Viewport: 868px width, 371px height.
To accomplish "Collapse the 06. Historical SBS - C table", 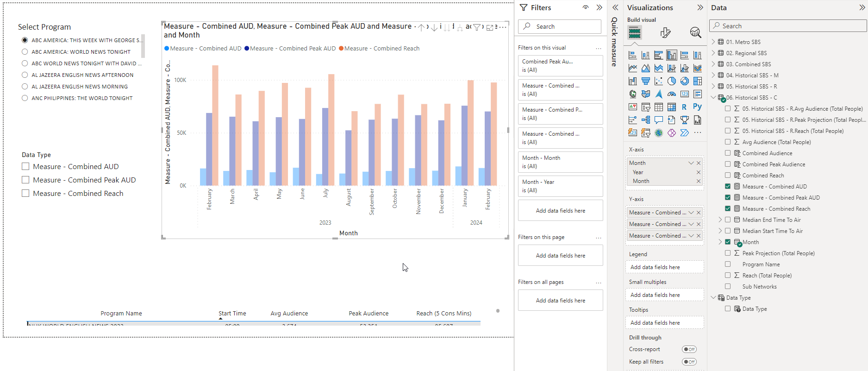I will [x=713, y=97].
